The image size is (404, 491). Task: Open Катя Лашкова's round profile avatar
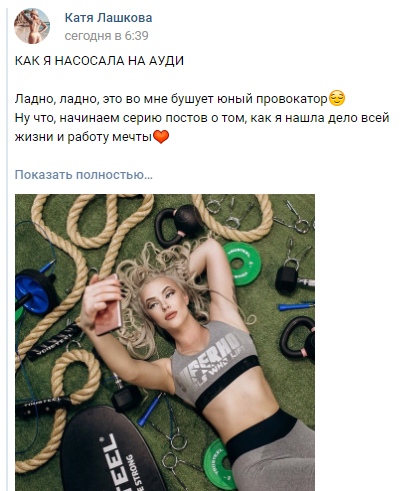[32, 26]
